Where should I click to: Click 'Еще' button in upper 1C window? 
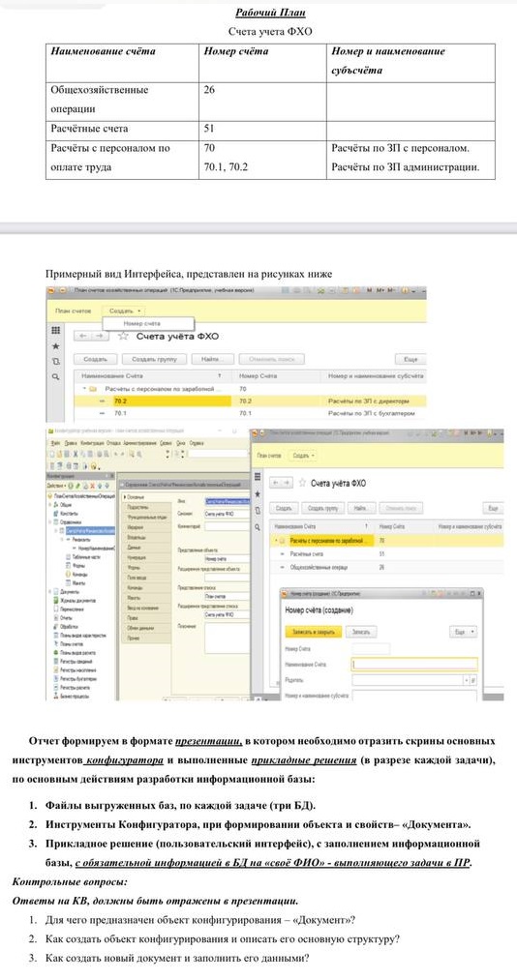[411, 359]
